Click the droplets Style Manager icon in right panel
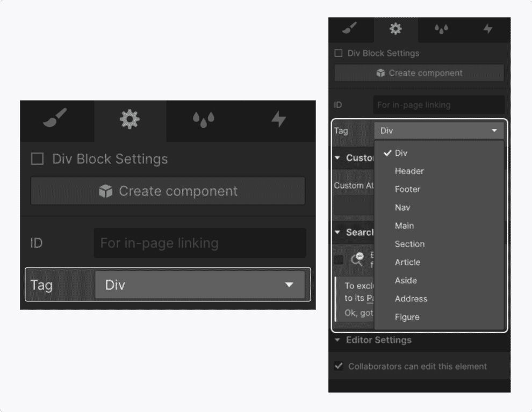 [441, 30]
